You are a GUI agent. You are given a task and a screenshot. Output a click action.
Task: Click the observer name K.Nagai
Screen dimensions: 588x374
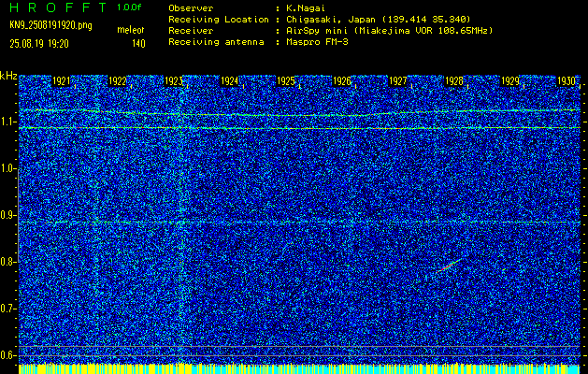(x=306, y=8)
